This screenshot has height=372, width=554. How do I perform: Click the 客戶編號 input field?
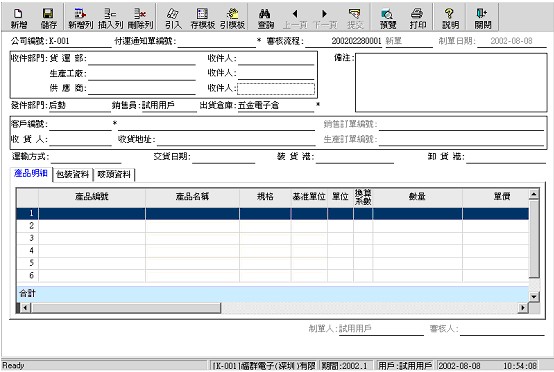(80, 124)
